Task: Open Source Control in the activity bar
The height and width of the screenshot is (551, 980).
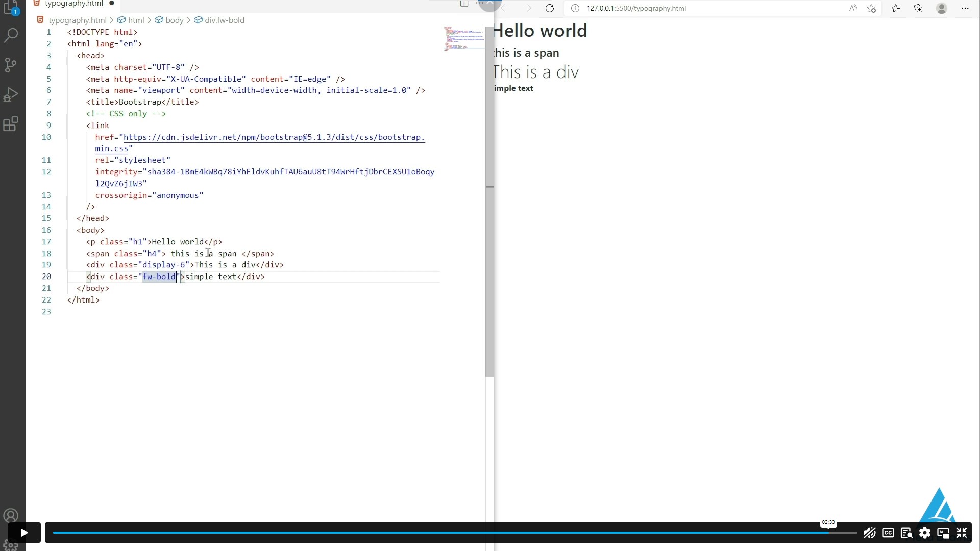Action: 11,65
